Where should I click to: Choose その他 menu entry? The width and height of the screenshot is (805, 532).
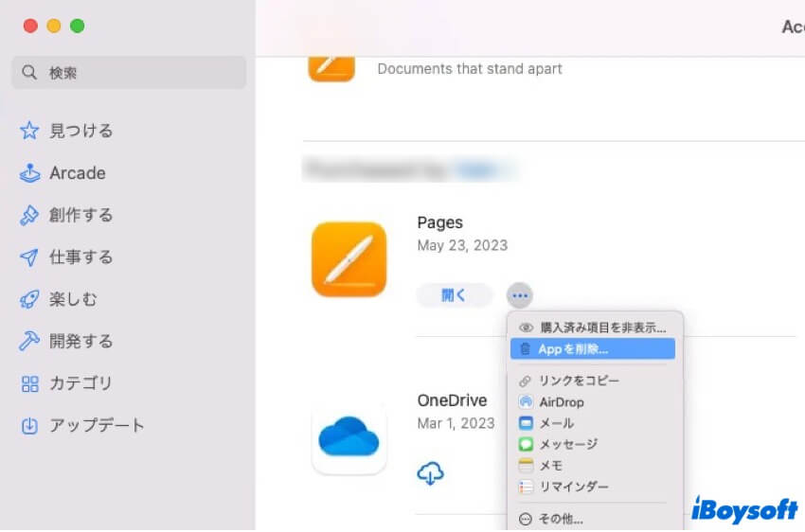pos(593,519)
